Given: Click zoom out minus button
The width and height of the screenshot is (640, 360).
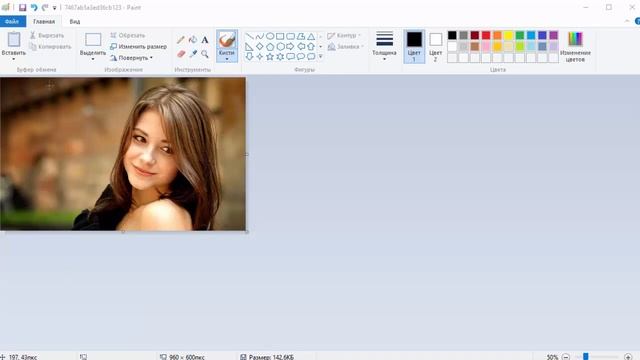Looking at the screenshot, I should 566,357.
